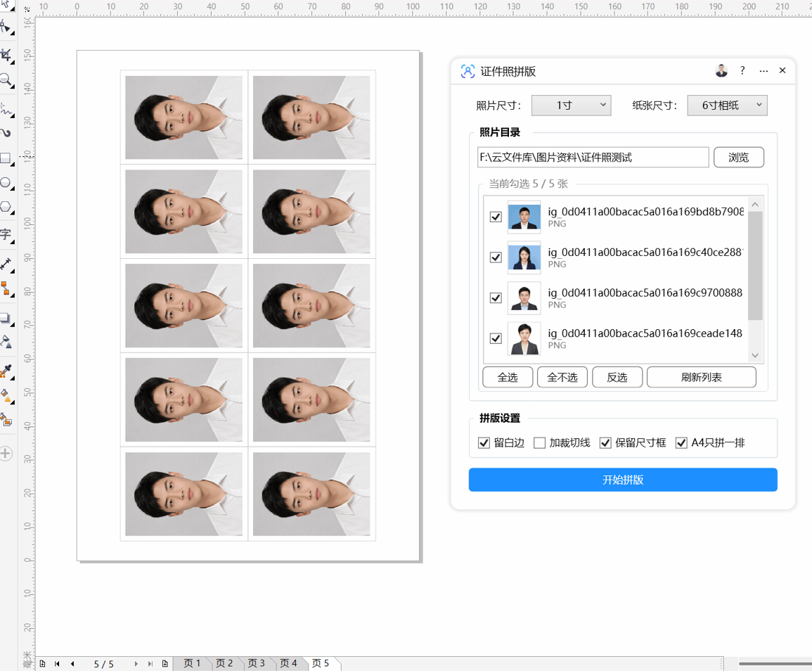
Task: Jump to the last page
Action: coord(150,664)
